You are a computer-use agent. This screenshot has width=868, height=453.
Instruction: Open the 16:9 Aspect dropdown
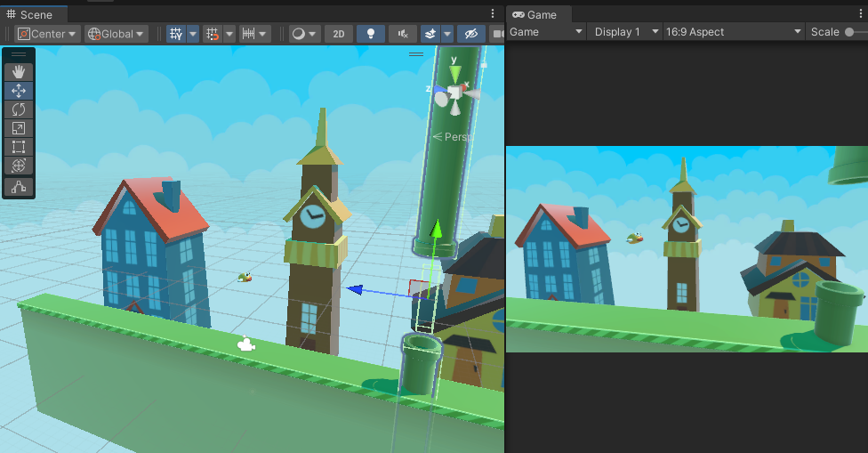tap(734, 31)
